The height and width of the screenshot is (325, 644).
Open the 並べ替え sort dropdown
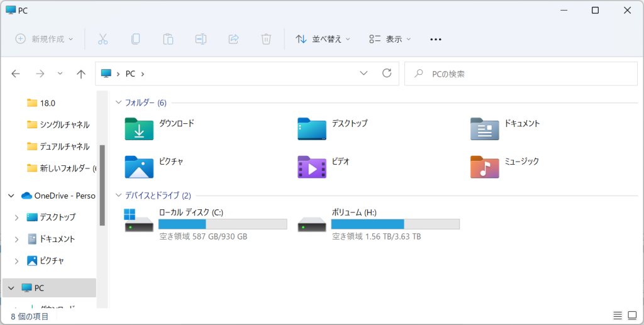click(323, 39)
